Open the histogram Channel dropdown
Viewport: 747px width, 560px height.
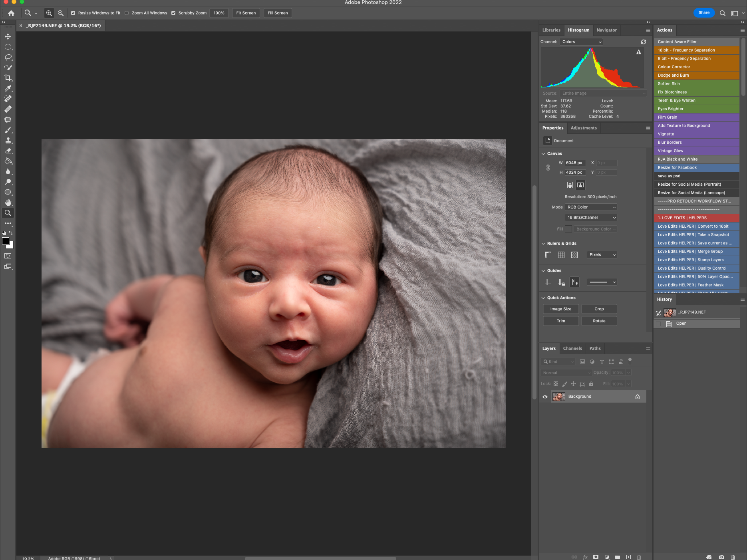pos(581,42)
